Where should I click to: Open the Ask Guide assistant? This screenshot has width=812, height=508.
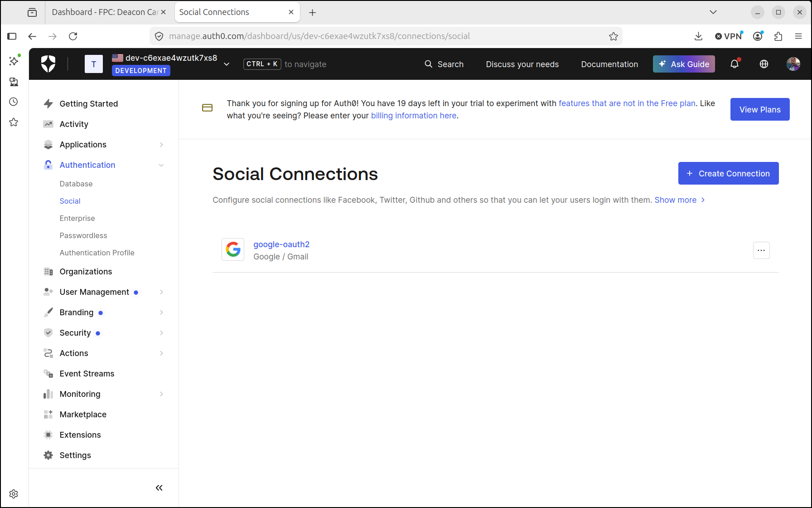coord(684,64)
